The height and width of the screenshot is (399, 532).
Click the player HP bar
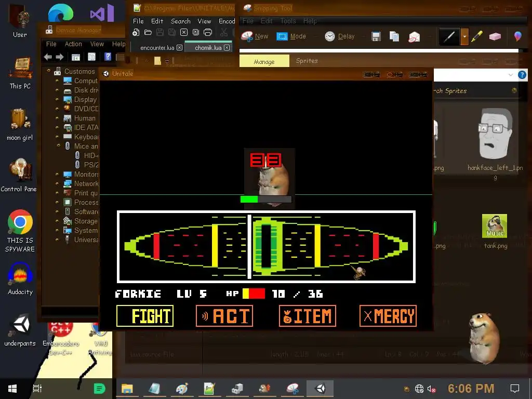coord(254,294)
